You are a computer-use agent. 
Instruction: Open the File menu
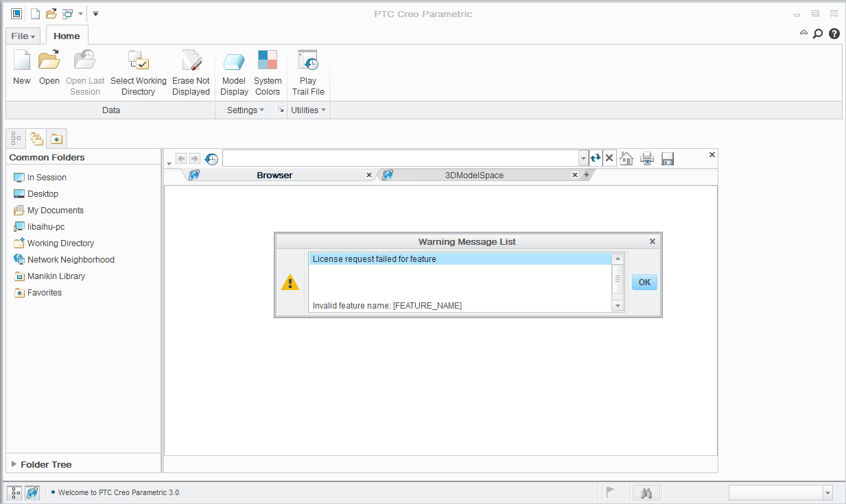pyautogui.click(x=23, y=36)
